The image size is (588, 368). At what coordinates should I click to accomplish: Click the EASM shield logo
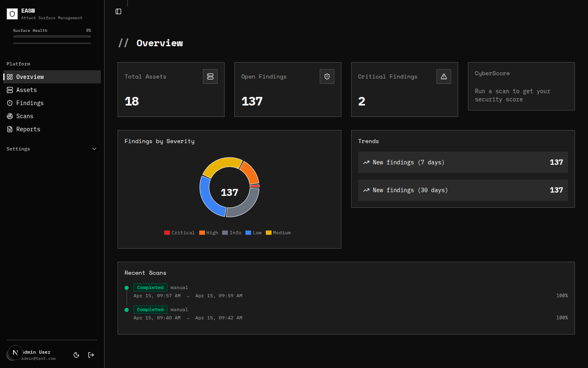(x=12, y=14)
